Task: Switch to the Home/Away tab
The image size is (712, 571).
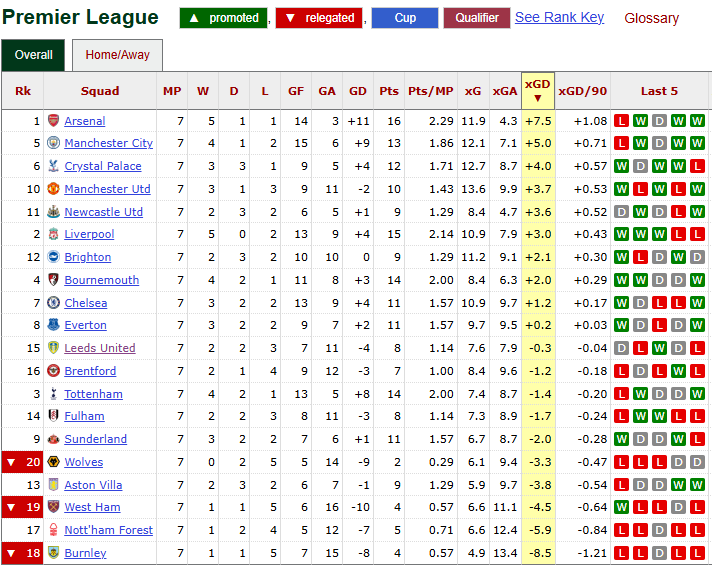Action: [x=117, y=56]
